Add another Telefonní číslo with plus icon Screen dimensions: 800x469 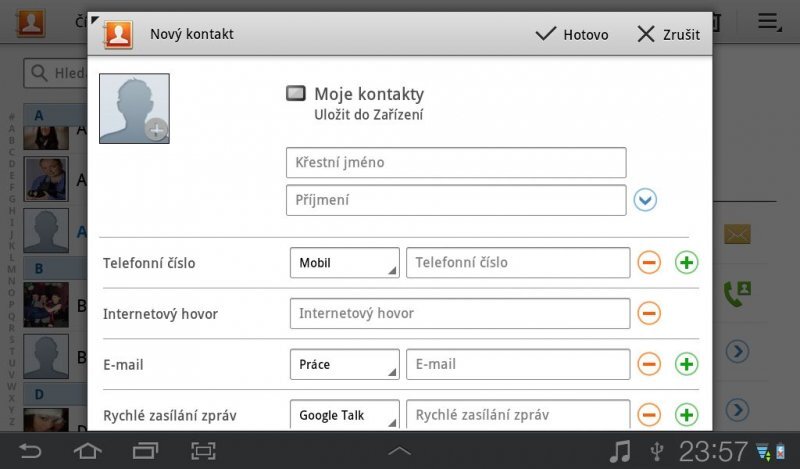coord(686,263)
